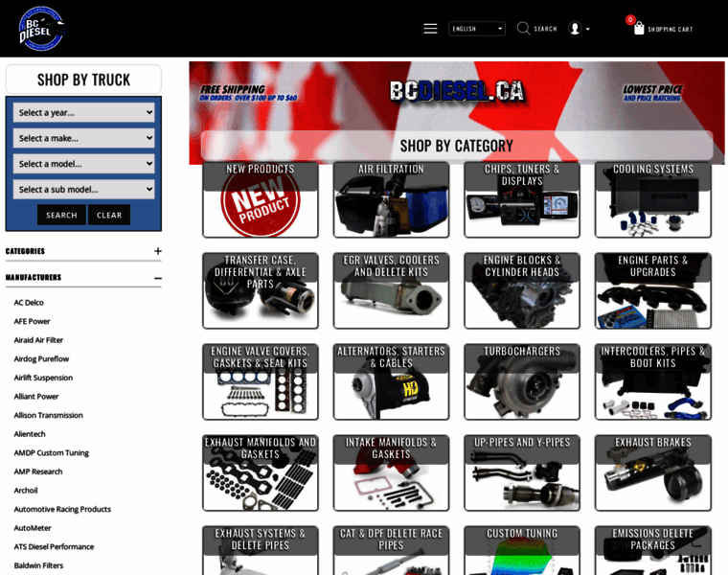
Task: Open Engine Blocks & Cylinder Heads tile
Action: (522, 290)
